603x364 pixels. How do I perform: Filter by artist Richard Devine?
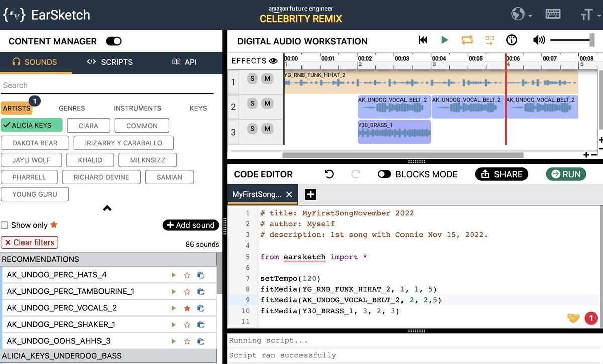(x=102, y=177)
